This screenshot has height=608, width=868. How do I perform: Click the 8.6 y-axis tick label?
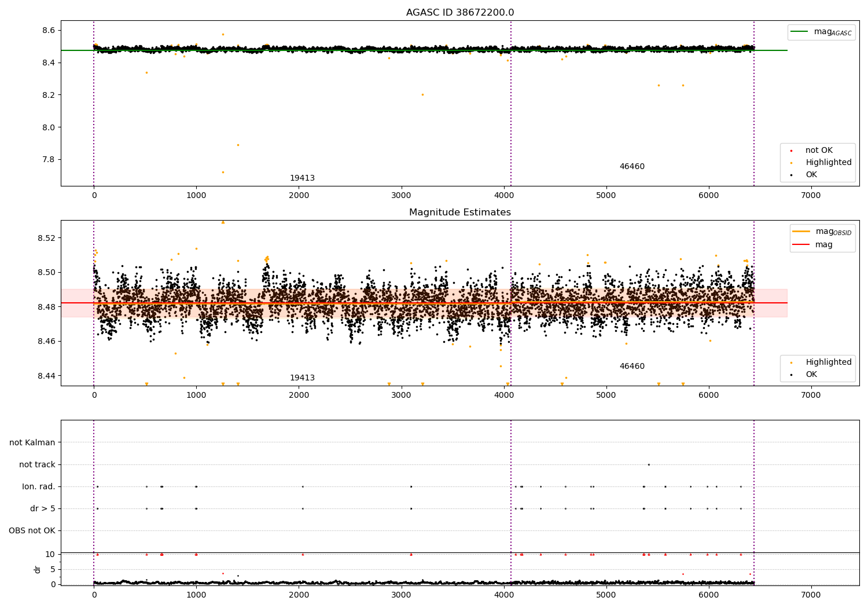49,31
